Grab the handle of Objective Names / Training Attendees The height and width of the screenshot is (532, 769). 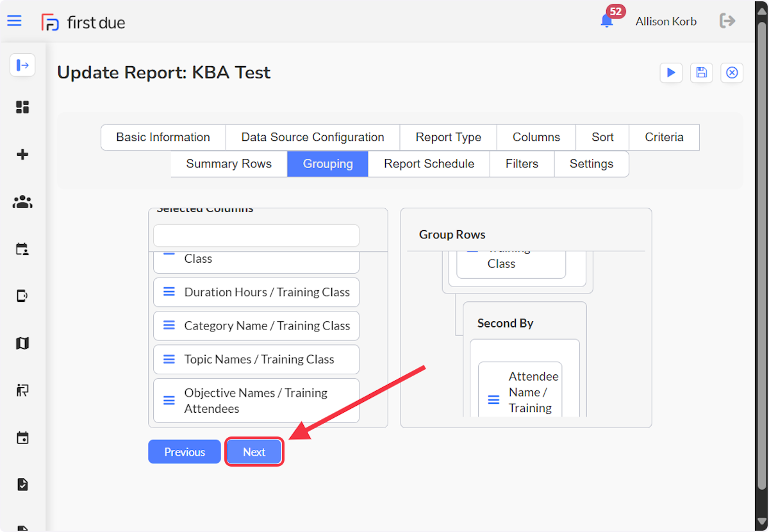(x=169, y=401)
